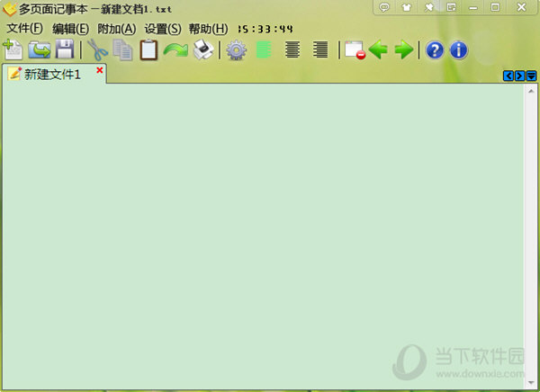
Task: Save the document with the floppy disk icon
Action: [x=65, y=49]
